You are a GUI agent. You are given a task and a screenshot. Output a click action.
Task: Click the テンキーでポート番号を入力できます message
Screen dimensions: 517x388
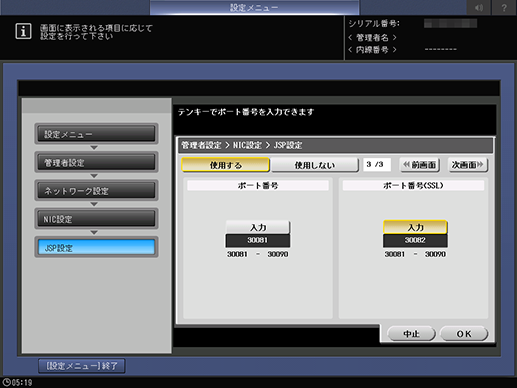pyautogui.click(x=246, y=112)
